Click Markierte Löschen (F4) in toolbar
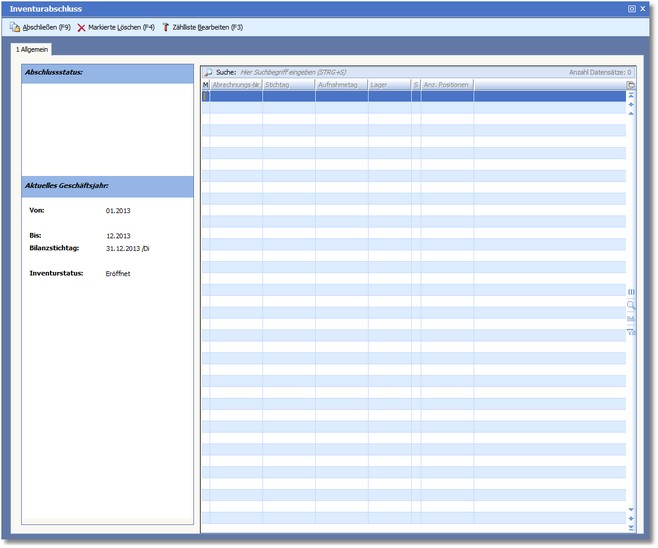658x548 pixels. pyautogui.click(x=116, y=27)
